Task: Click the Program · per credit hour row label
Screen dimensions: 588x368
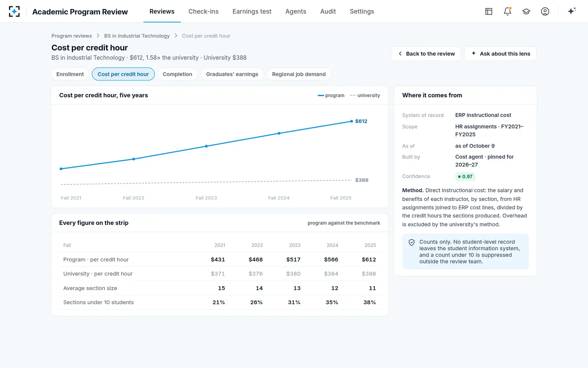Action: click(x=96, y=260)
